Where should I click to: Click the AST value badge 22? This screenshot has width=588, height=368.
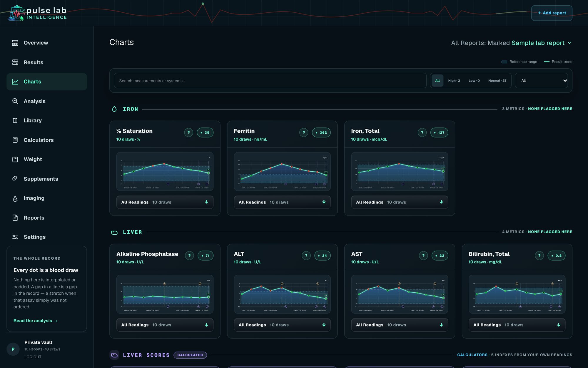(x=440, y=256)
